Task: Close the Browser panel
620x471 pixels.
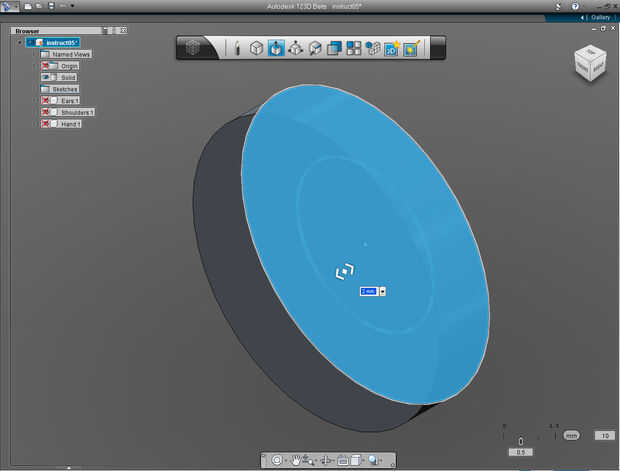Action: click(x=123, y=30)
